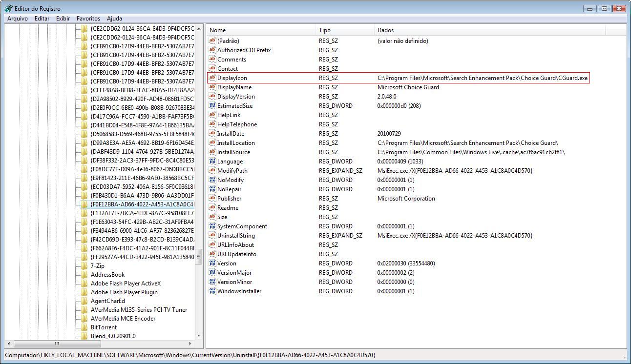The height and width of the screenshot is (364, 631).
Task: Click the folder icon of Adobe Flash Player ActiveX
Action: (x=84, y=283)
